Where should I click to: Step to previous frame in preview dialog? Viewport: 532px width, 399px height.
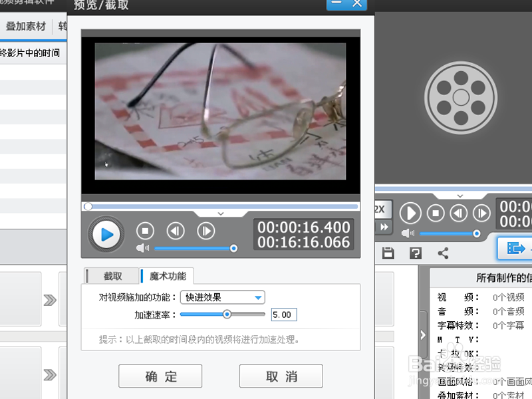point(176,231)
